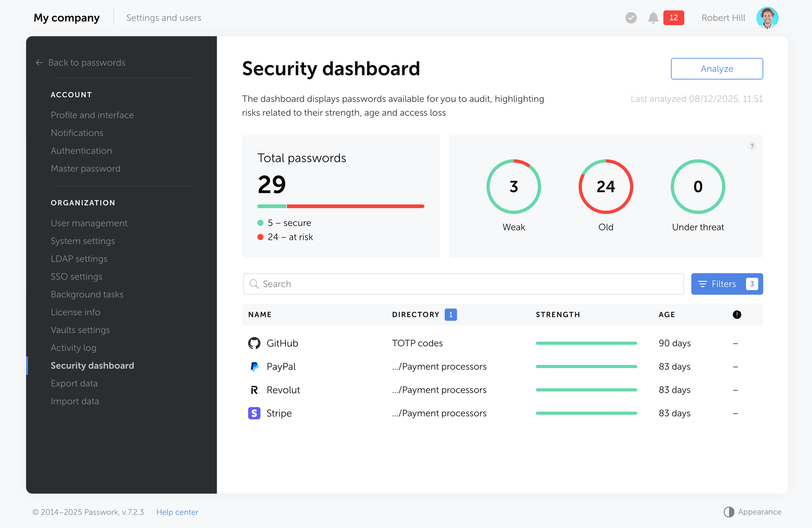Open the help tooltip on the charts panel

coord(752,147)
